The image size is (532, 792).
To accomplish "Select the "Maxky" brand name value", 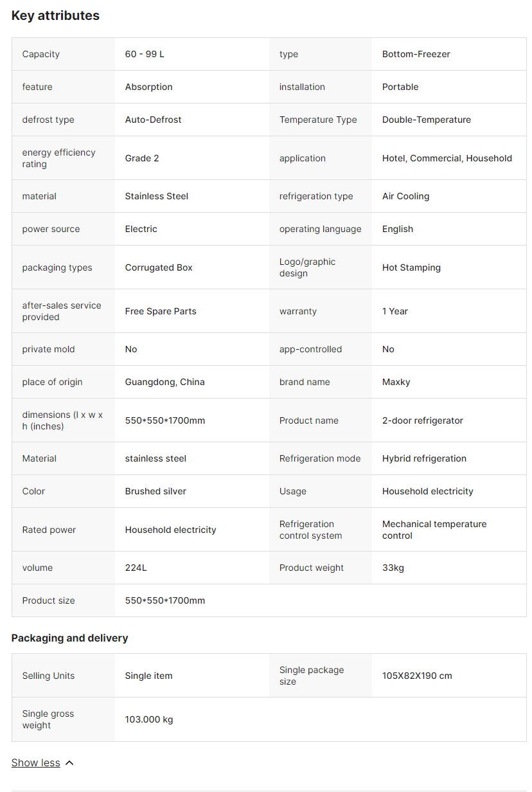I will point(396,382).
